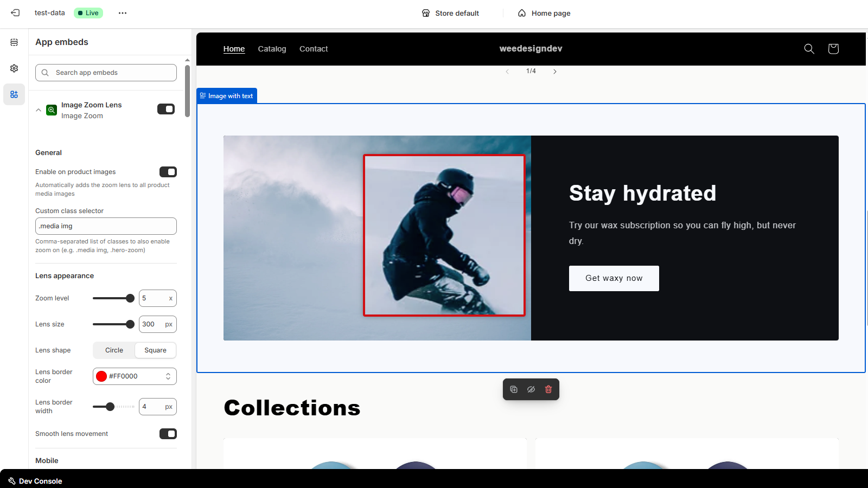This screenshot has width=868, height=488.
Task: Toggle Enable on product images switch
Action: [168, 172]
